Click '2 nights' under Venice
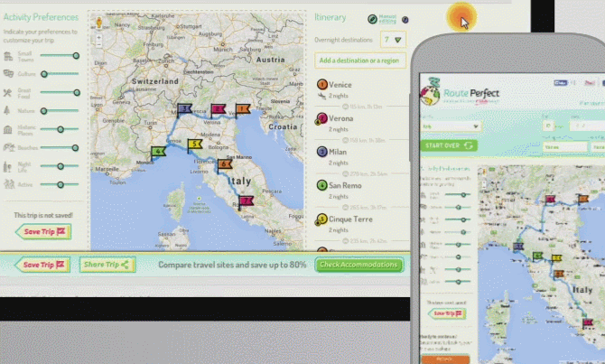Screen dimensions: 605x364 [x=339, y=96]
